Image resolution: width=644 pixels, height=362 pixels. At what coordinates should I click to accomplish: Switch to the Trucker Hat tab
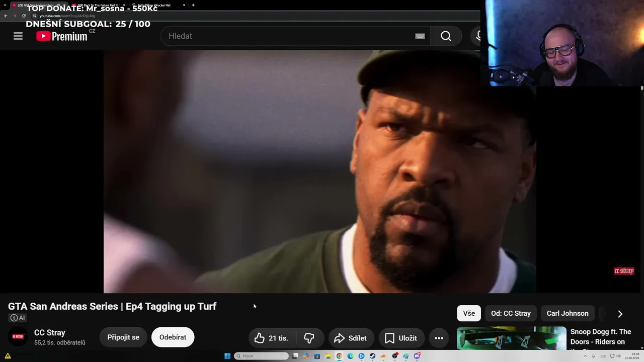157,5
